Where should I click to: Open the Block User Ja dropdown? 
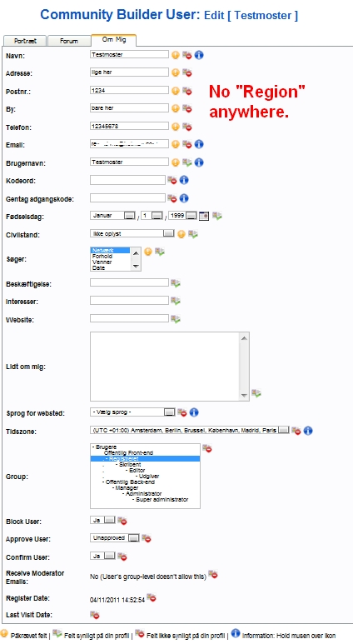click(102, 520)
